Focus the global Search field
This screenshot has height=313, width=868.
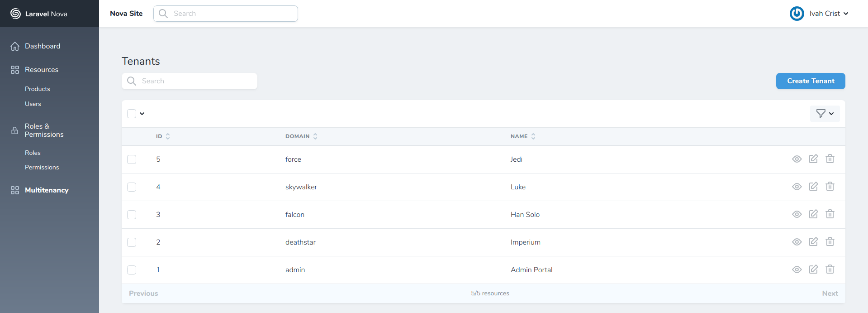[226, 14]
